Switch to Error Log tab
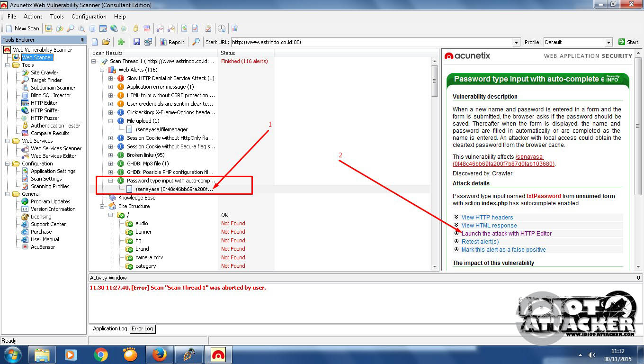The image size is (644, 364). (142, 328)
